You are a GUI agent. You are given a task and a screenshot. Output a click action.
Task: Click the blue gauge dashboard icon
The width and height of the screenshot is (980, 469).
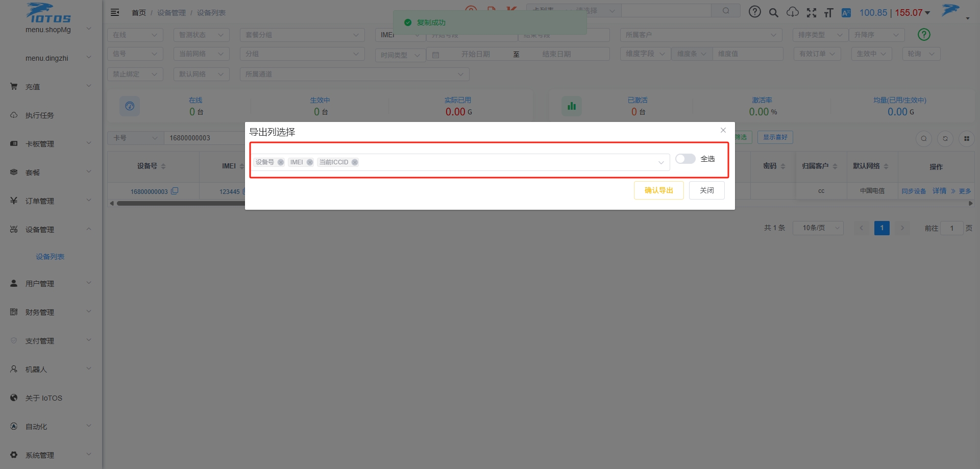[130, 106]
